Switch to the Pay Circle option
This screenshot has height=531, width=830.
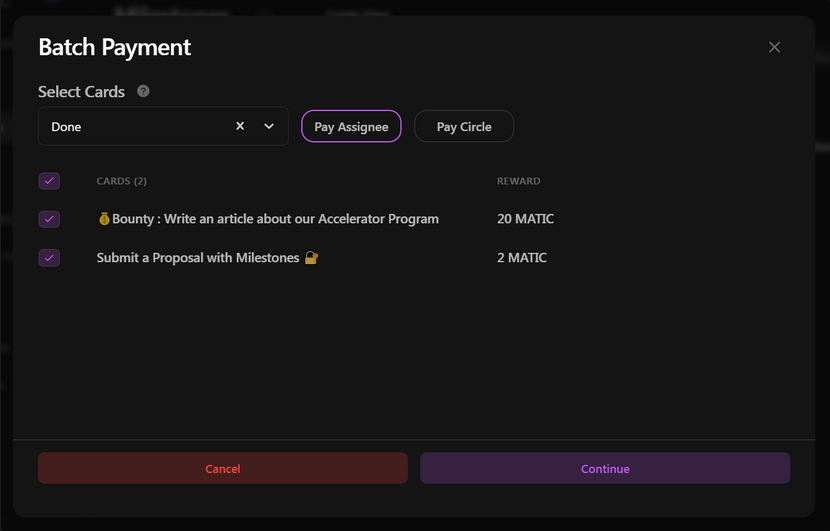pyautogui.click(x=464, y=127)
